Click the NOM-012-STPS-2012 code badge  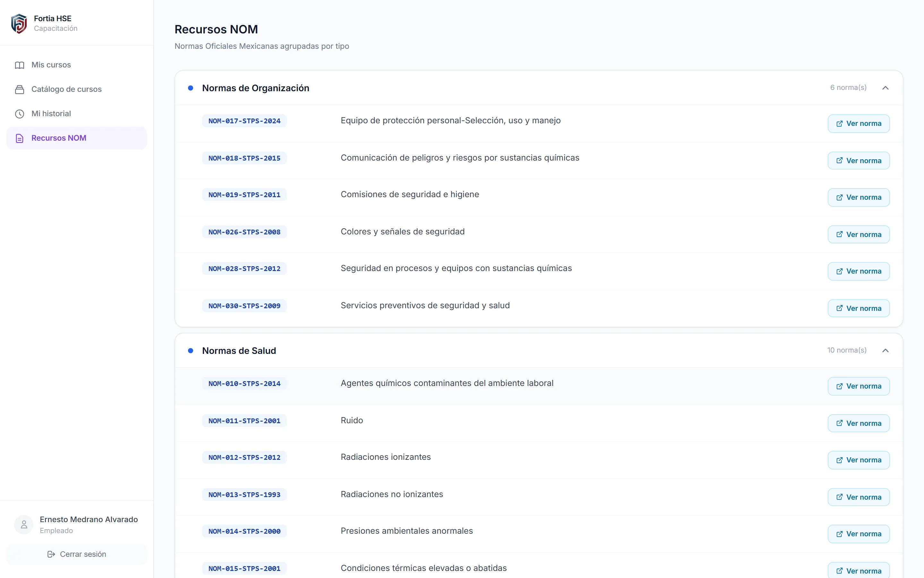(x=244, y=457)
